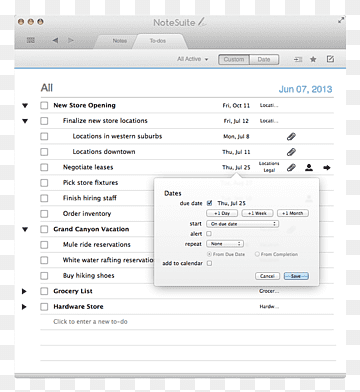Check off Order inventory
This screenshot has height=392, width=360.
click(x=44, y=214)
